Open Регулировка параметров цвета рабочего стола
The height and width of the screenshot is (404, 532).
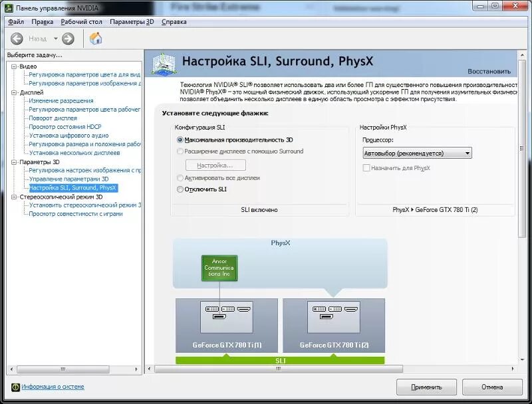pos(84,110)
